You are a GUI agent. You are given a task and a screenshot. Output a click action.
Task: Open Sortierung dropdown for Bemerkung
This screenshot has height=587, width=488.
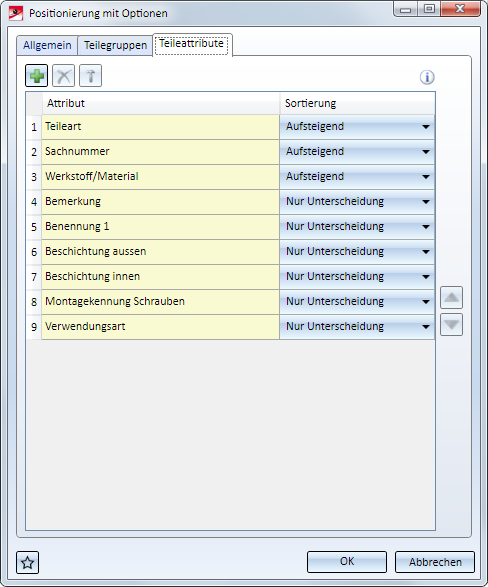point(357,202)
